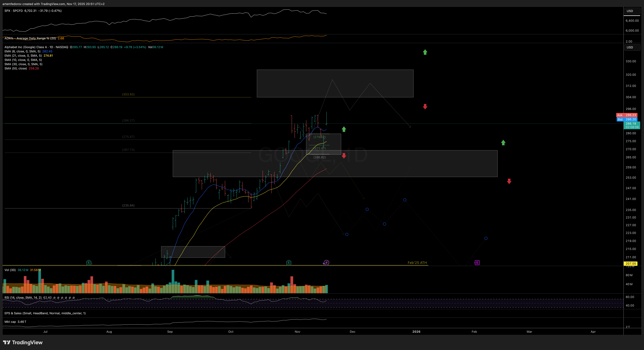Click the created with TradingView.com header
This screenshot has width=644, height=350.
click(x=53, y=4)
